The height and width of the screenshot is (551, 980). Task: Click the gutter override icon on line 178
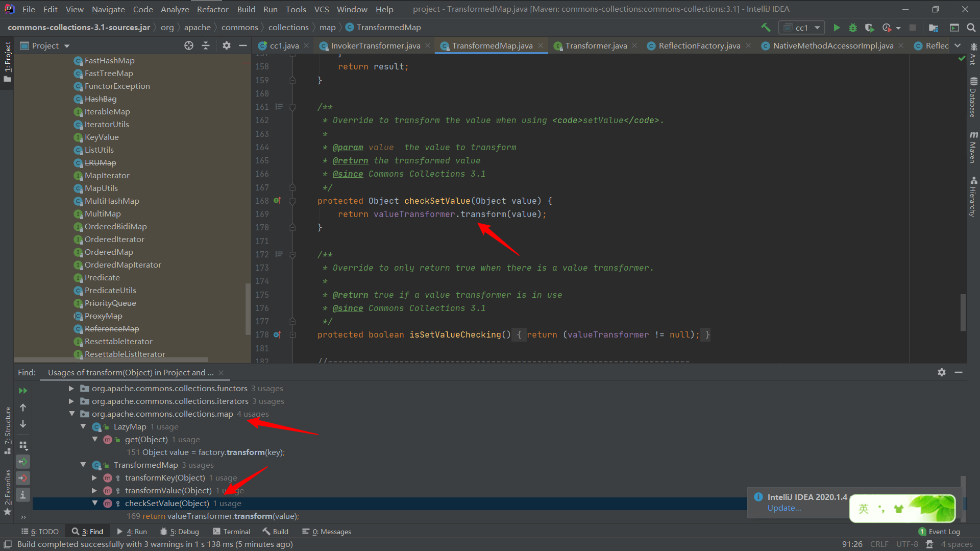pos(277,334)
